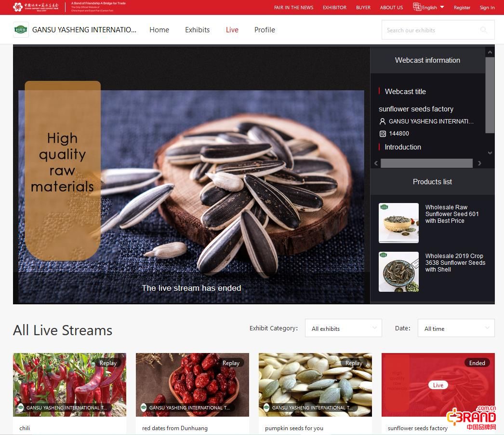Click the Register link
This screenshot has width=504, height=435.
pyautogui.click(x=462, y=7)
